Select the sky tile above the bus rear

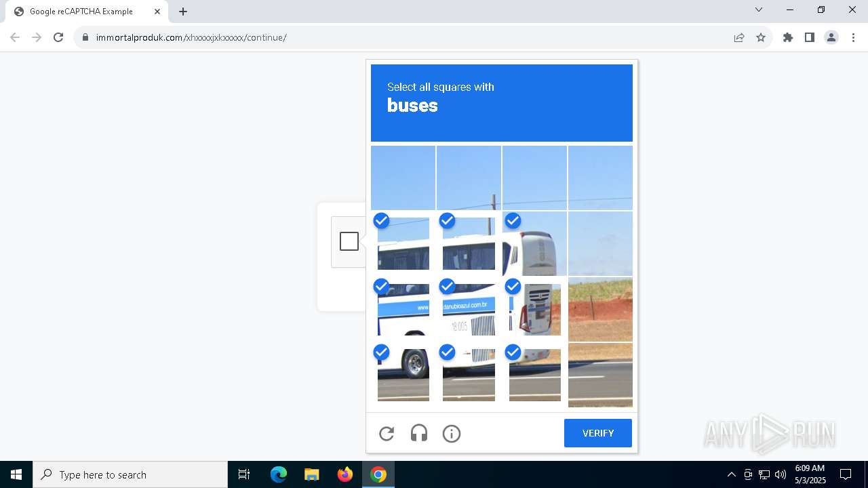[x=534, y=178]
